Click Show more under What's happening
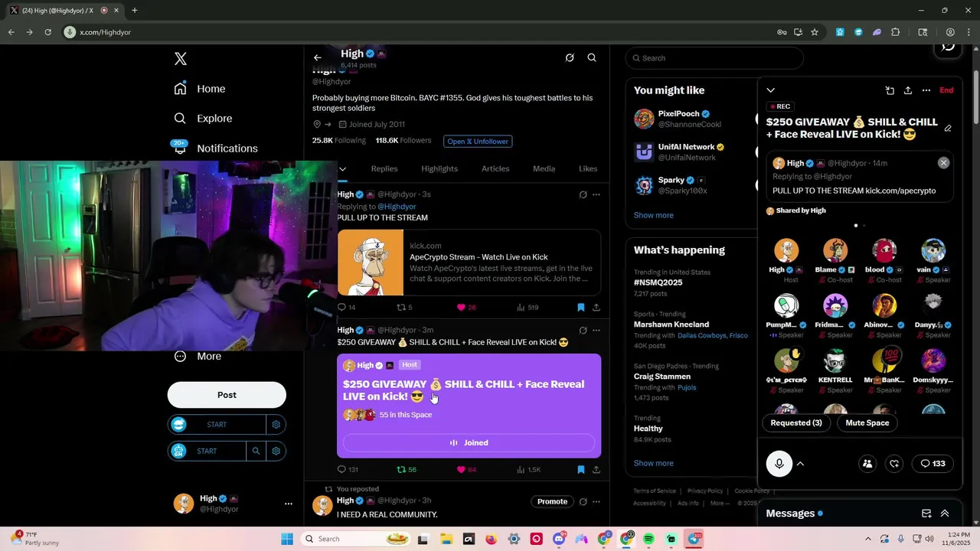 [653, 463]
